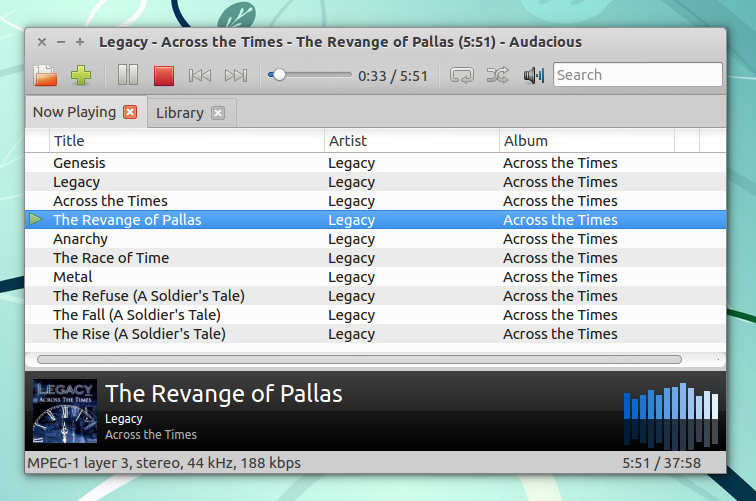
Task: Pause playback with the pause button
Action: (128, 75)
